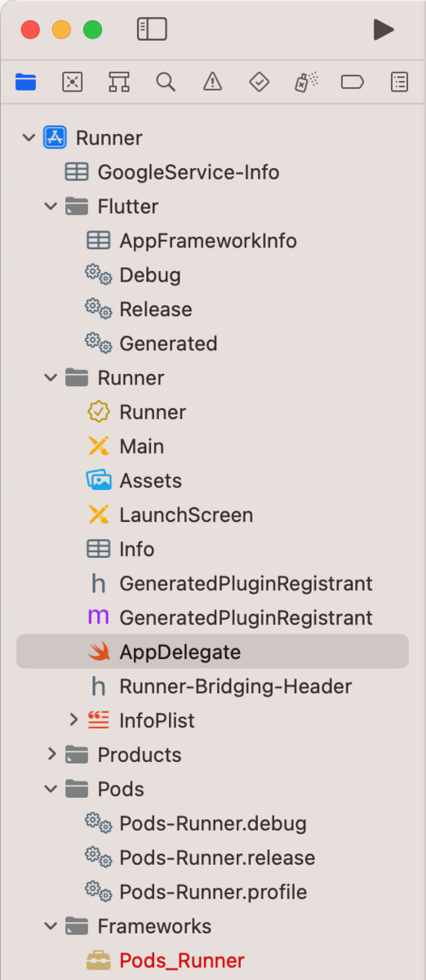Collapse the Flutter folder group

(x=51, y=207)
